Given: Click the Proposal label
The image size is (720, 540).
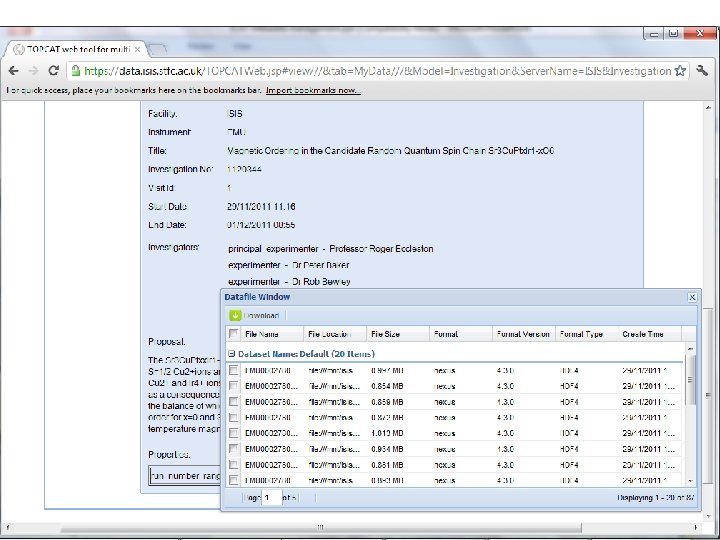Looking at the screenshot, I should pyautogui.click(x=167, y=342).
